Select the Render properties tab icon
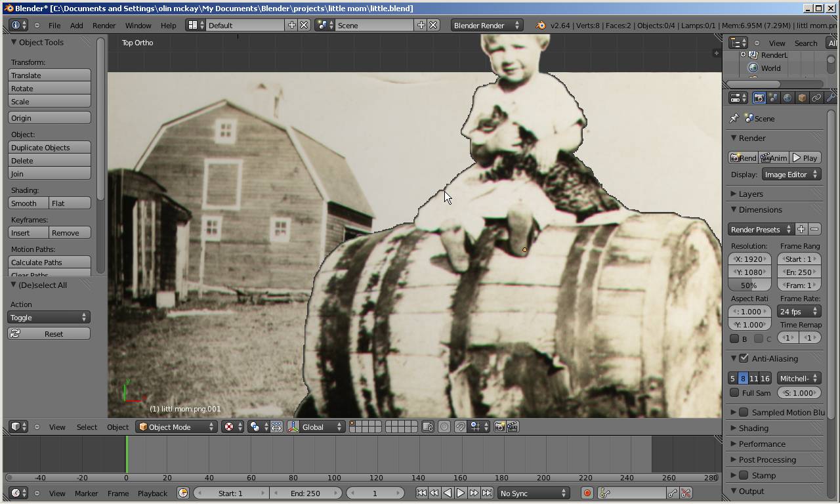Viewport: 840px width, 504px height. 759,98
